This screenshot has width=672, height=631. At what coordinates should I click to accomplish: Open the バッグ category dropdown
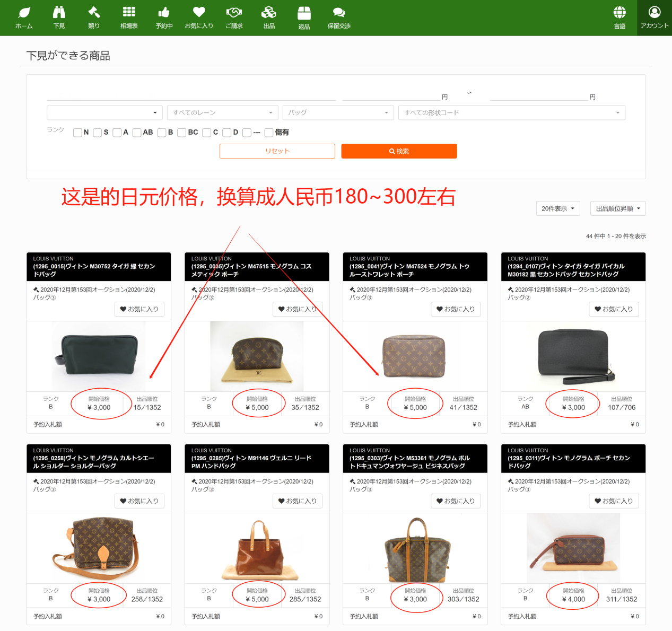338,112
